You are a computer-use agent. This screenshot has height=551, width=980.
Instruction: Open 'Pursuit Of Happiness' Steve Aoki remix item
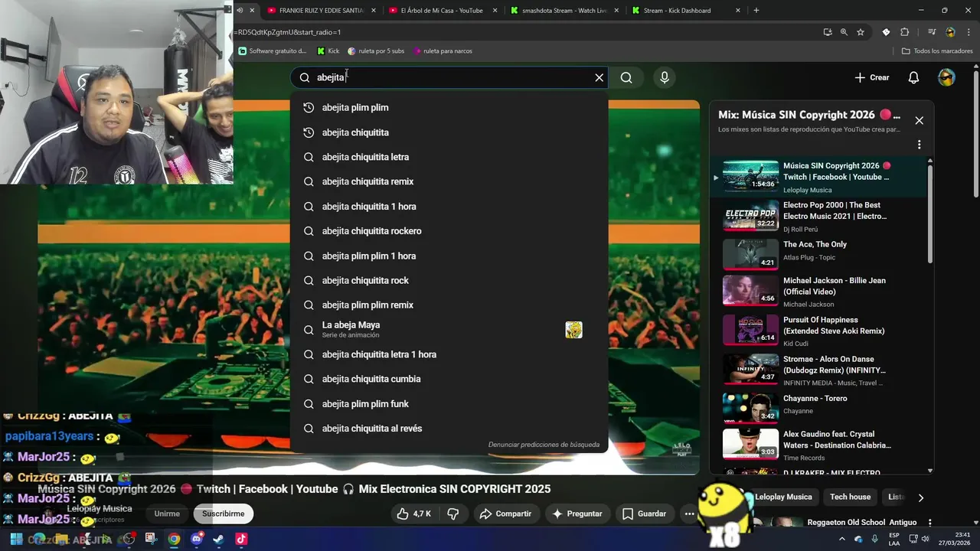(x=820, y=331)
